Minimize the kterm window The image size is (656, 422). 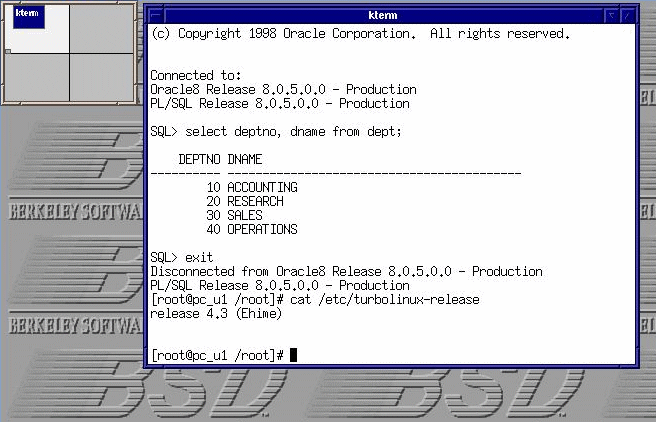point(611,16)
